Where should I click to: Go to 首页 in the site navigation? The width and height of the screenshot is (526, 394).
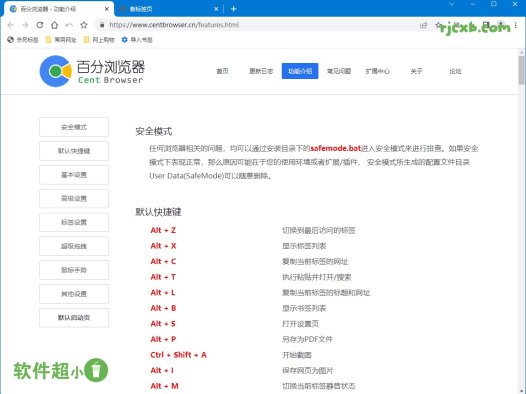click(x=222, y=71)
